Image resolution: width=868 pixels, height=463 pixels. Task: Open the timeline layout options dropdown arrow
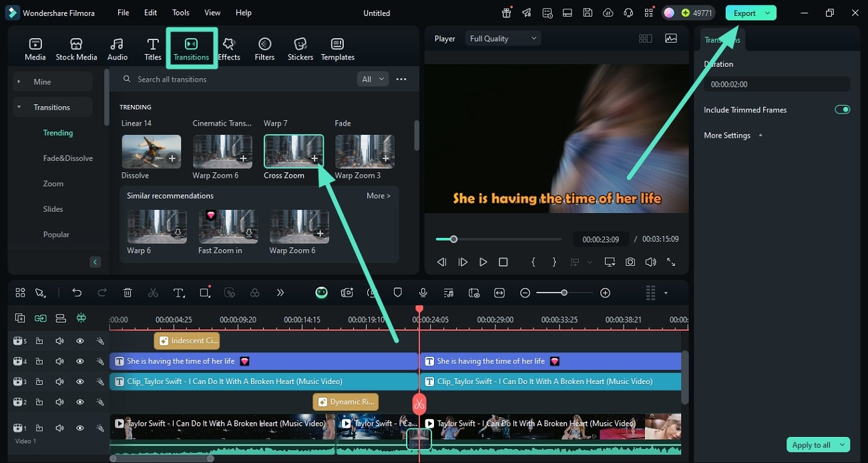tap(666, 293)
